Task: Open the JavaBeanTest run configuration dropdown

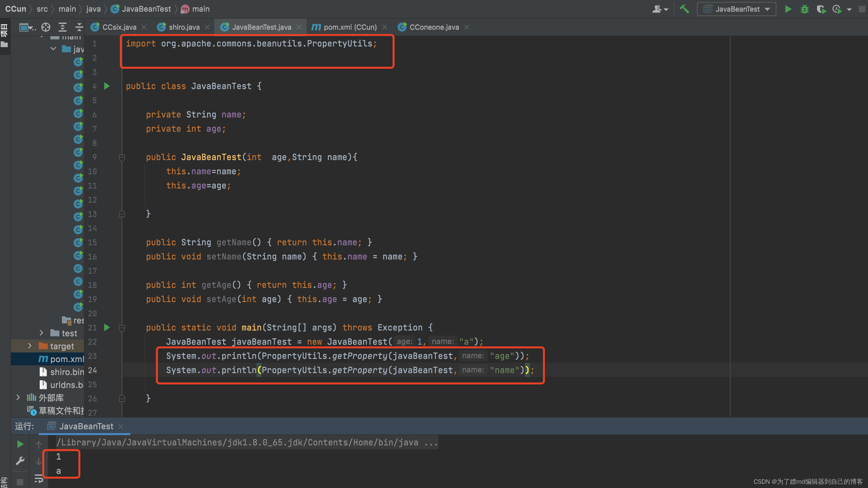Action: click(736, 9)
